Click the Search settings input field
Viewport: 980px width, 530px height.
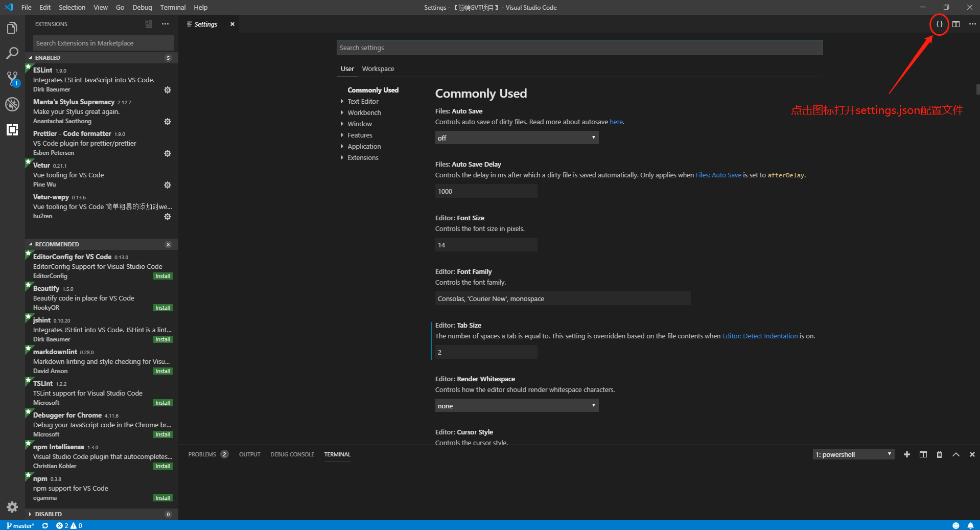579,48
